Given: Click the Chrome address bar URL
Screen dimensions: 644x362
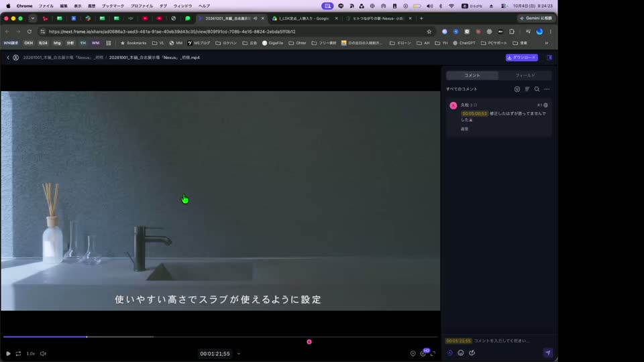Looking at the screenshot, I should tap(172, 32).
